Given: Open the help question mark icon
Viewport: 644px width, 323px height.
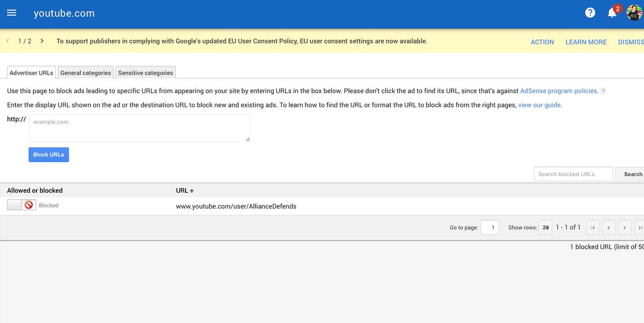Looking at the screenshot, I should point(590,13).
